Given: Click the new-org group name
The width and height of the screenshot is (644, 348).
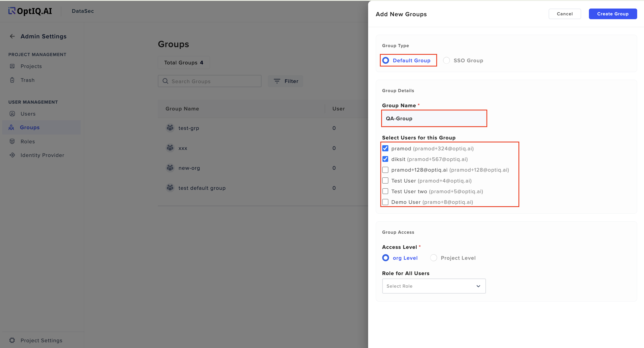Looking at the screenshot, I should (x=189, y=168).
